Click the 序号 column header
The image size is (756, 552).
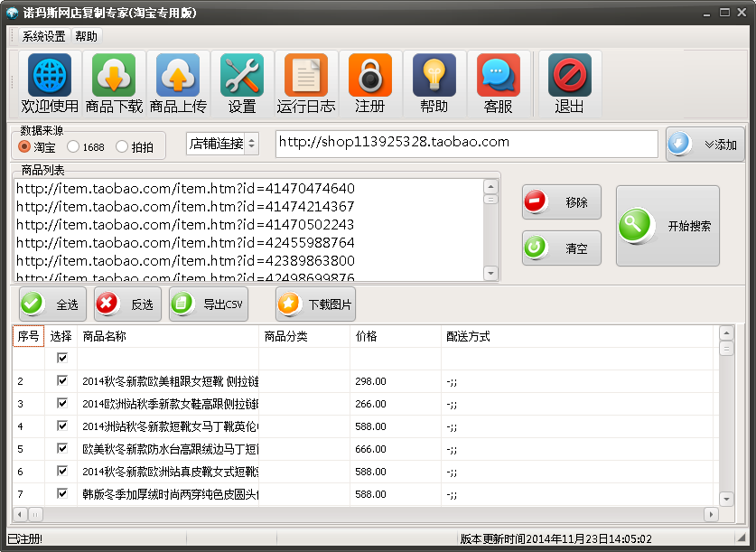[x=28, y=336]
